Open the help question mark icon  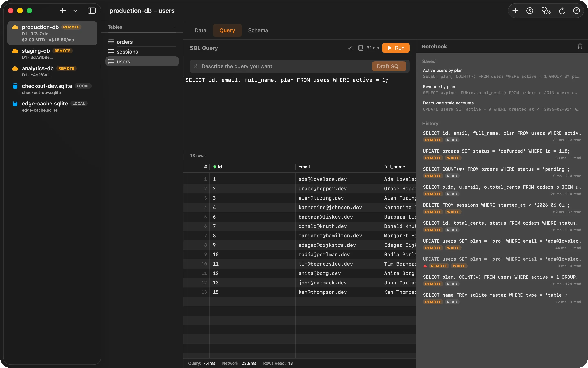point(576,11)
